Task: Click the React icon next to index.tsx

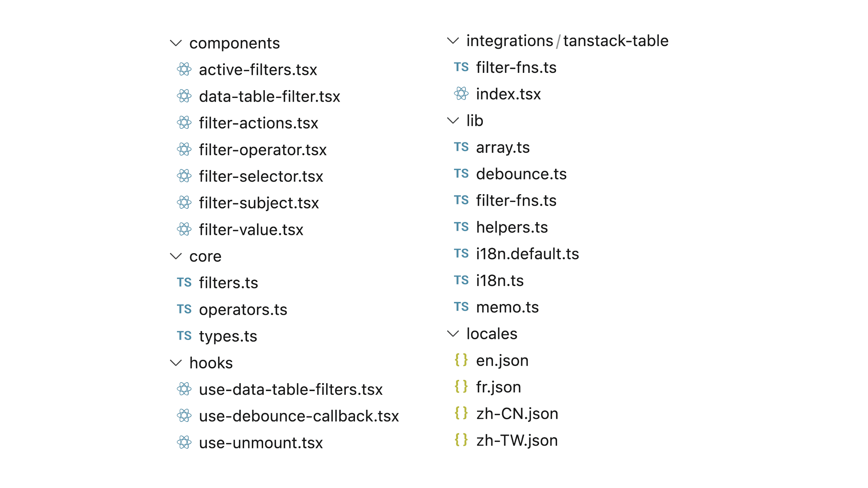Action: (461, 94)
